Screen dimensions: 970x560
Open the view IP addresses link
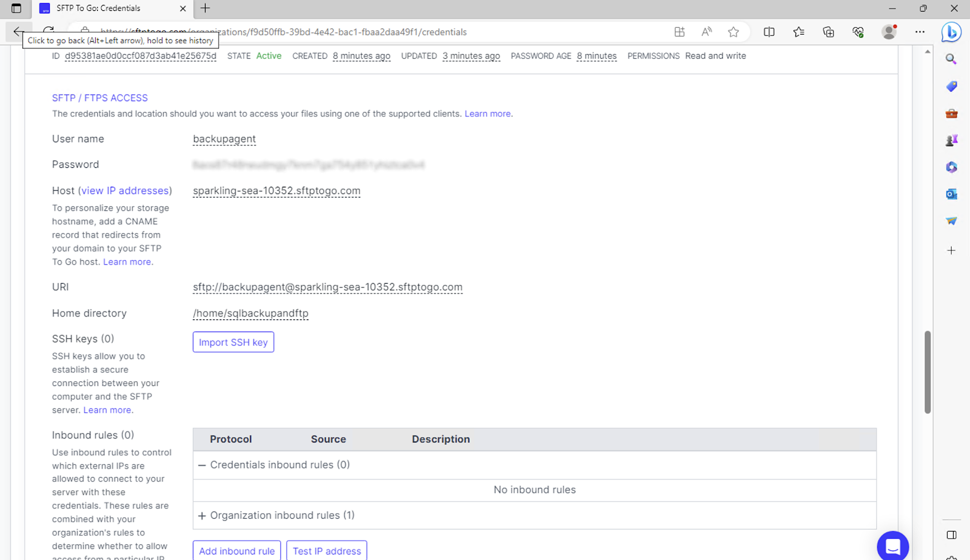(125, 191)
